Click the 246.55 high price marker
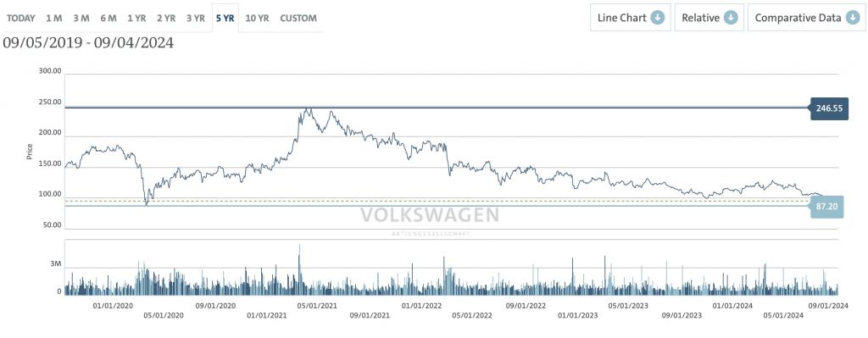This screenshot has height=338, width=868. (827, 108)
